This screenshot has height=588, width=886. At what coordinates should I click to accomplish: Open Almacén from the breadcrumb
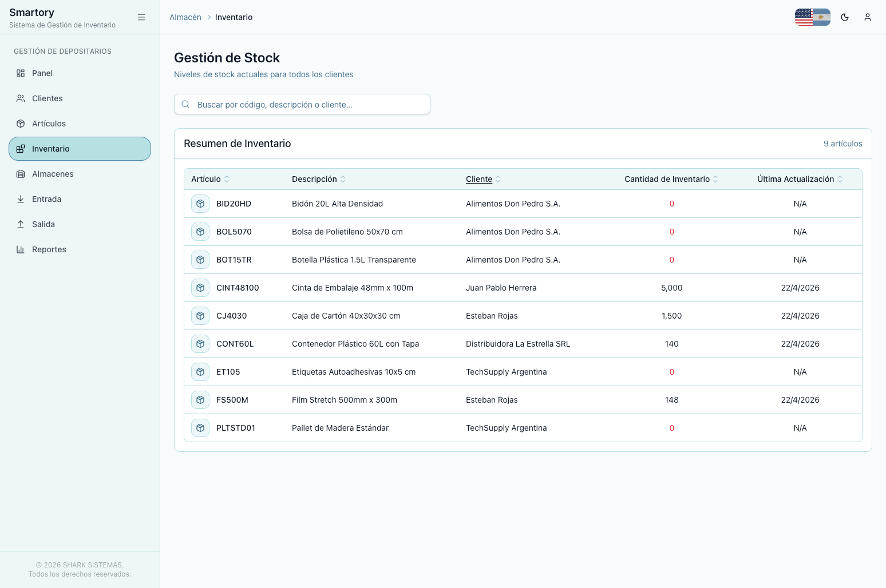pos(185,17)
